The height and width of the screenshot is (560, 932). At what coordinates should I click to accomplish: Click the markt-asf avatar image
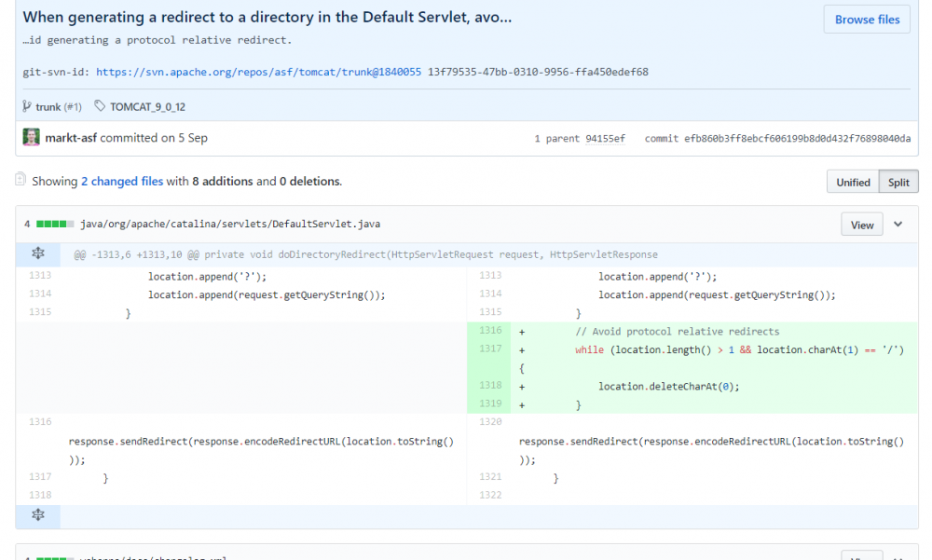pyautogui.click(x=32, y=138)
